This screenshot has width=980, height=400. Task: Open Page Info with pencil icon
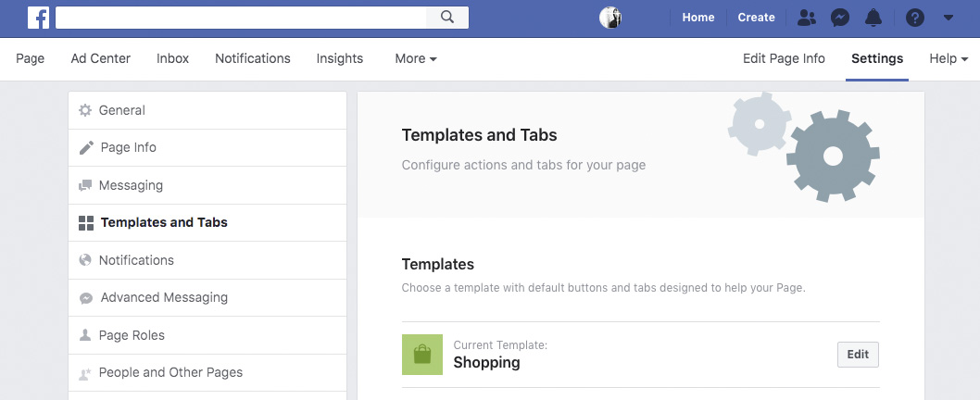tap(207, 148)
